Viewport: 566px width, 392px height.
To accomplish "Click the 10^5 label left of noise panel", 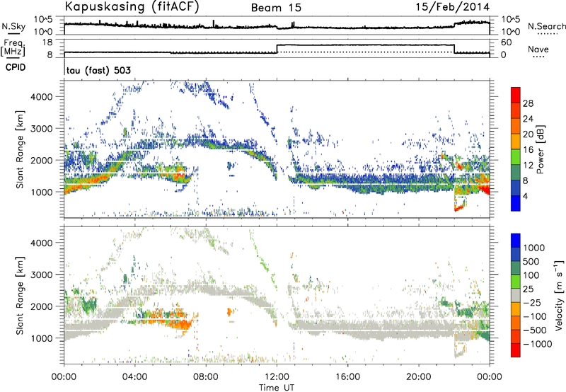I will (43, 19).
